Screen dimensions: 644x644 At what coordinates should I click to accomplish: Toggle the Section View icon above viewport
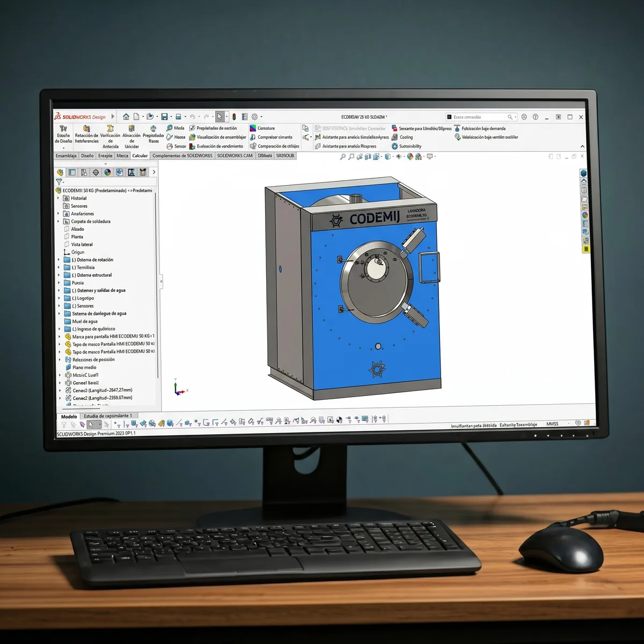[x=368, y=157]
